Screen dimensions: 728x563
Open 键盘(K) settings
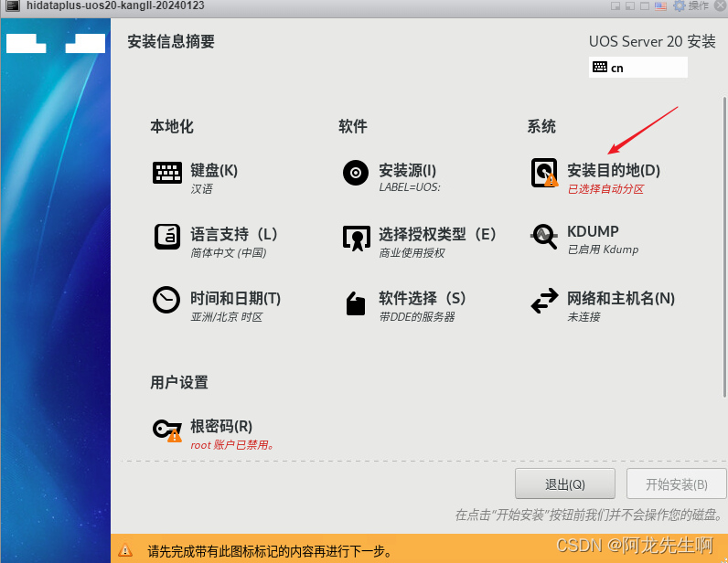[214, 170]
